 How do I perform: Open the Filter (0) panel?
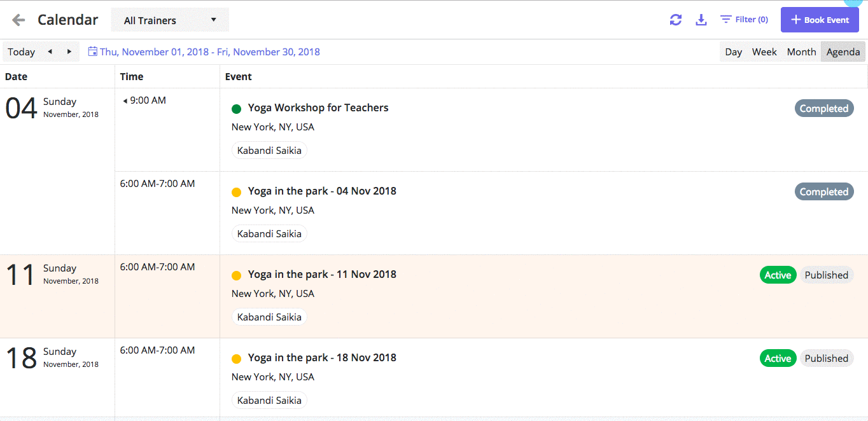743,19
